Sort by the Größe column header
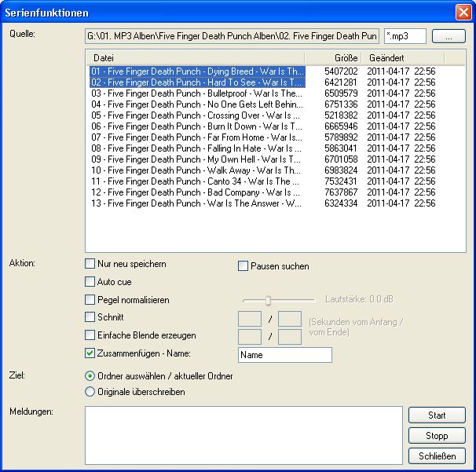Viewport: 476px width, 472px height. point(333,57)
